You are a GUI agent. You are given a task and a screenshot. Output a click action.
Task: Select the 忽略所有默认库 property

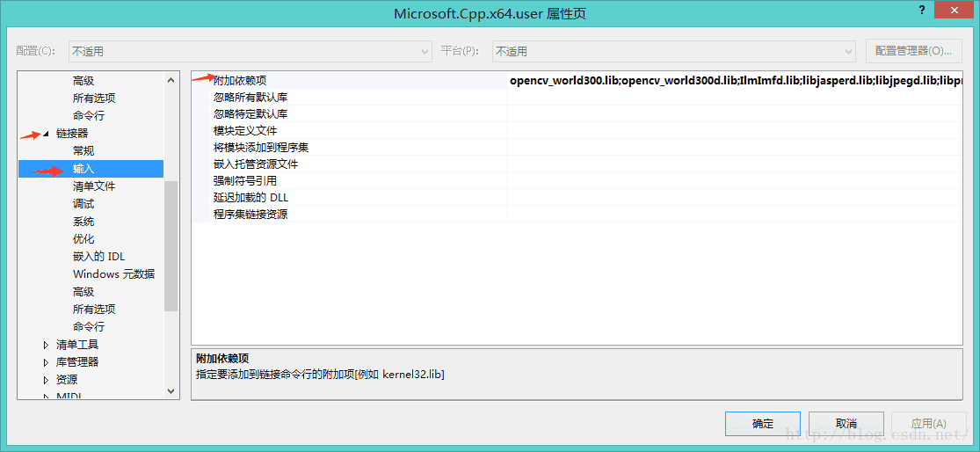pos(250,97)
